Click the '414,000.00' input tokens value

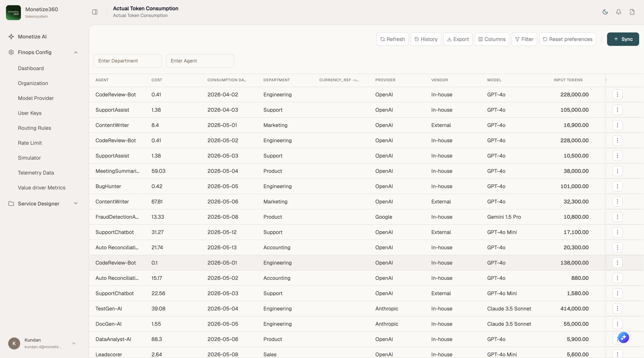click(574, 309)
